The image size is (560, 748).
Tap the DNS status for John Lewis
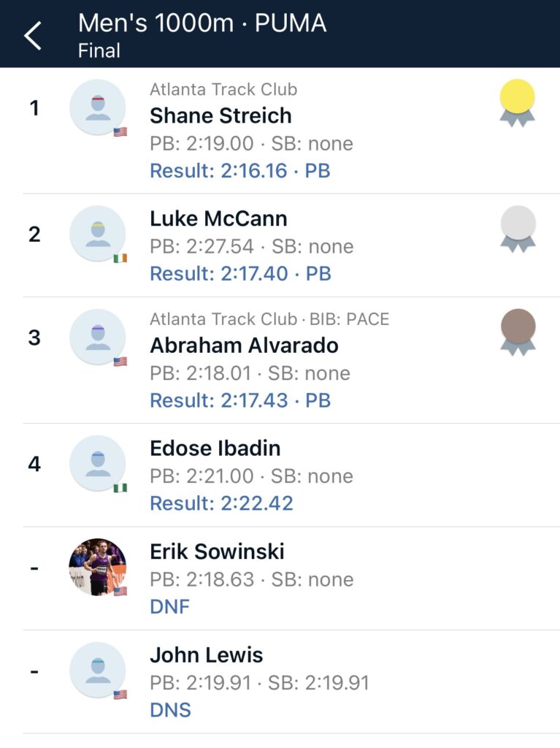pos(170,710)
